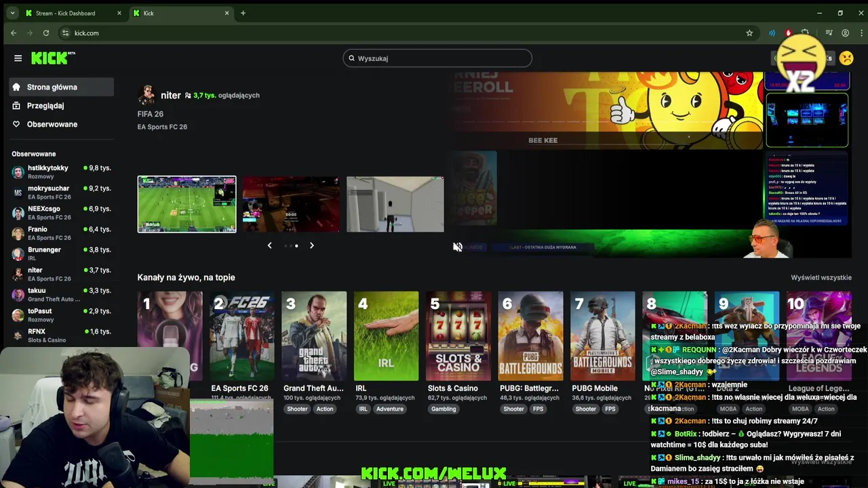Click the takuu avatar in sidebar

(18, 295)
